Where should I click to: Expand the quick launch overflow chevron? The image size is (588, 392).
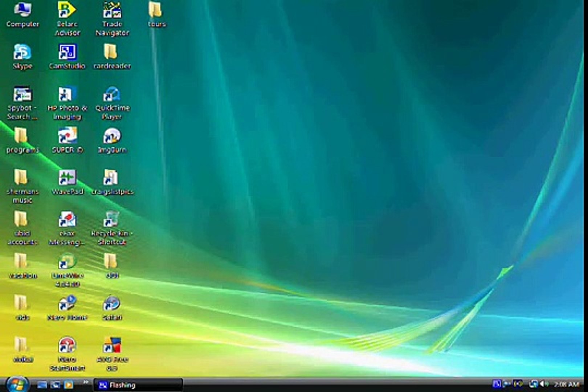[x=87, y=382]
